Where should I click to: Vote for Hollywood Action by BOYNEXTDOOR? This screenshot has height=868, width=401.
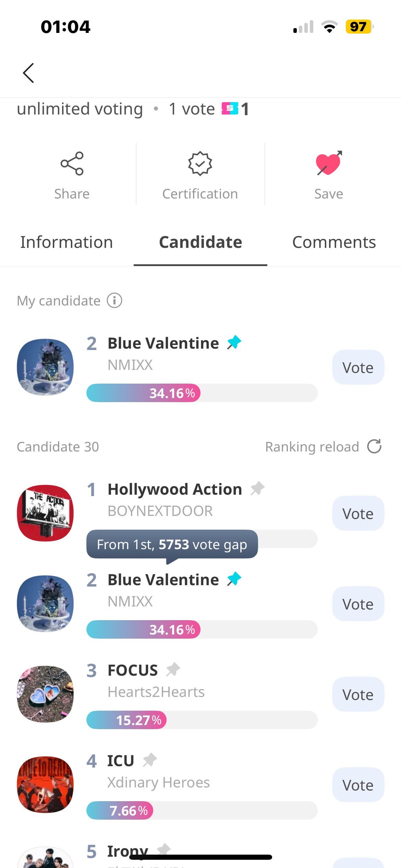click(x=358, y=514)
